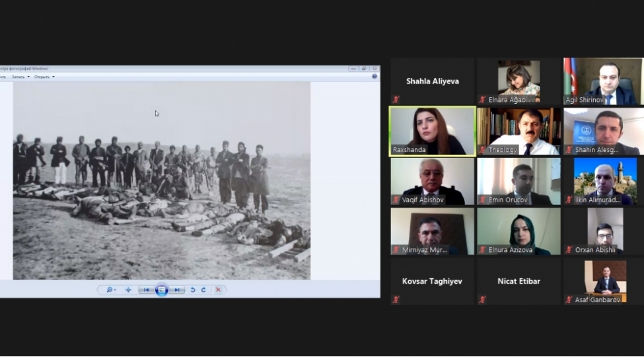Click the Agil Shirinov name label

pos(585,100)
